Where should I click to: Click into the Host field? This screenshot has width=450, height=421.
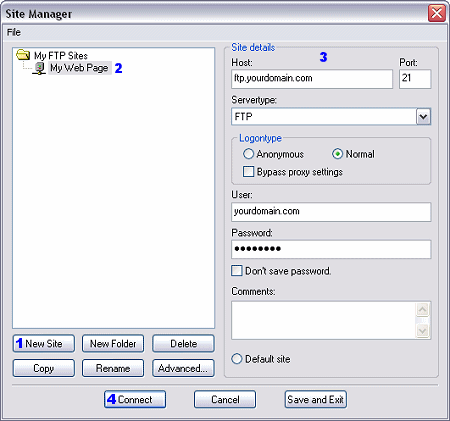312,79
